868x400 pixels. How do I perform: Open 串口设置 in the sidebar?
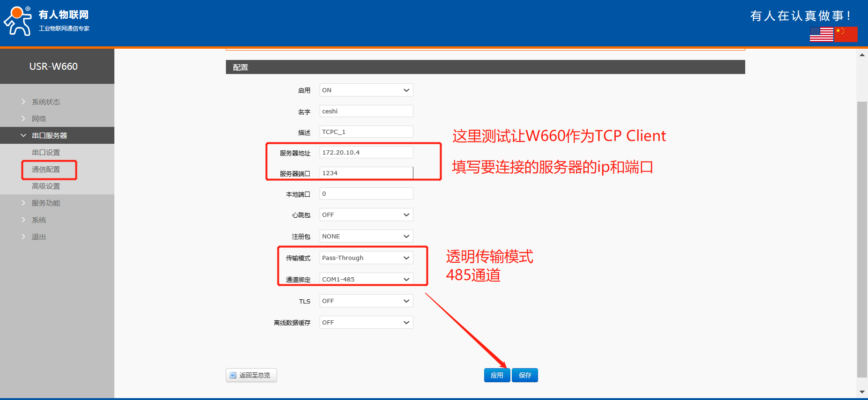coord(46,152)
